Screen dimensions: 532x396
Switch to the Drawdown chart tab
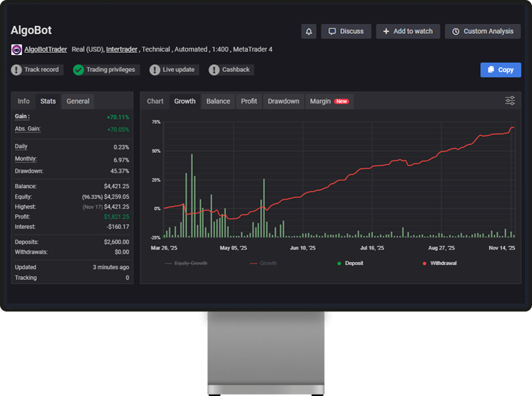(283, 101)
